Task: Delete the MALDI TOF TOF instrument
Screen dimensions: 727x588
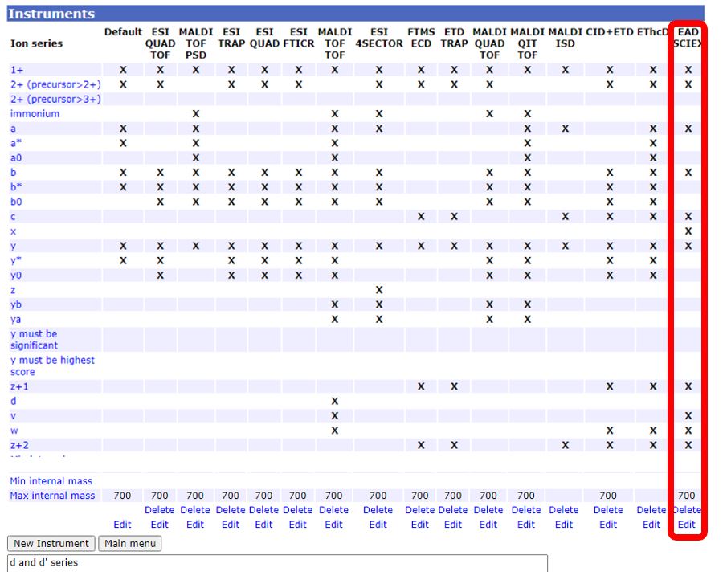Action: 334,510
